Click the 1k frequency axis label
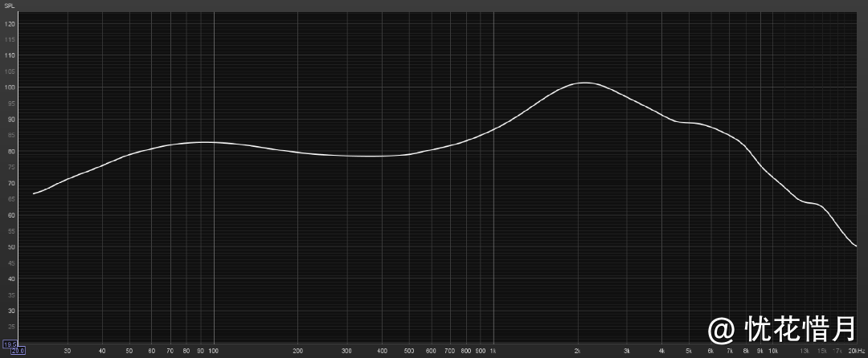The height and width of the screenshot is (358, 868). (493, 351)
